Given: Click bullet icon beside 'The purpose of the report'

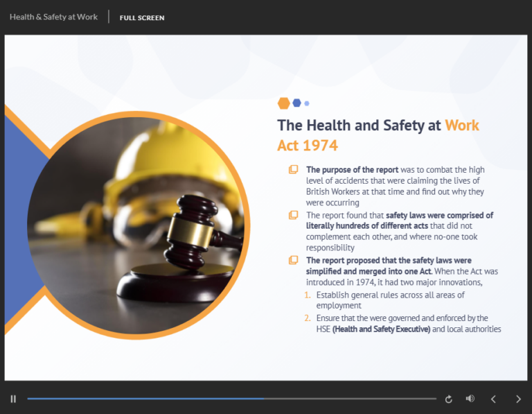Looking at the screenshot, I should pos(294,169).
